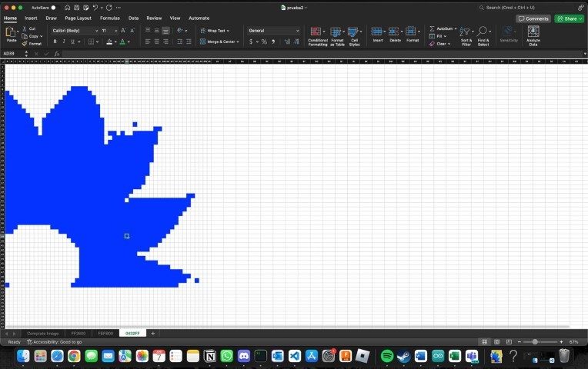Open the General number format dropdown
The image size is (588, 369).
[297, 31]
